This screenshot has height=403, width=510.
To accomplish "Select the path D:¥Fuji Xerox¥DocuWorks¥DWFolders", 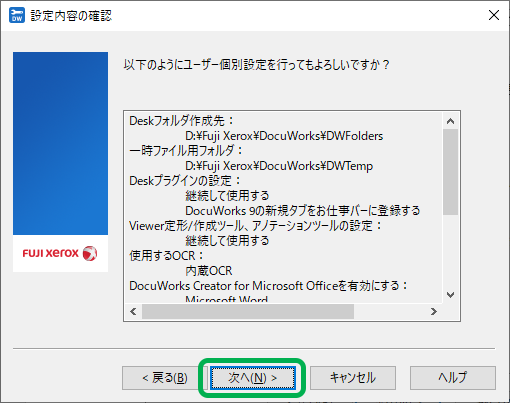I will click(284, 136).
